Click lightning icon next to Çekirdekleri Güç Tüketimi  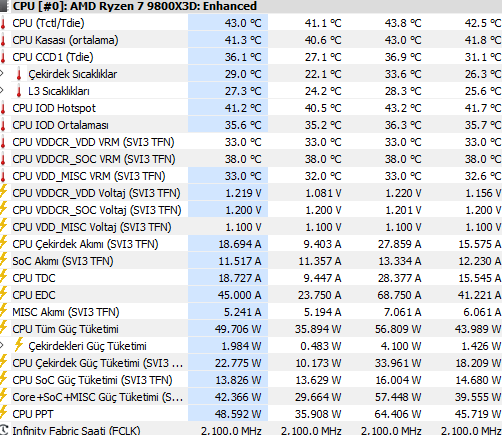coord(19,345)
